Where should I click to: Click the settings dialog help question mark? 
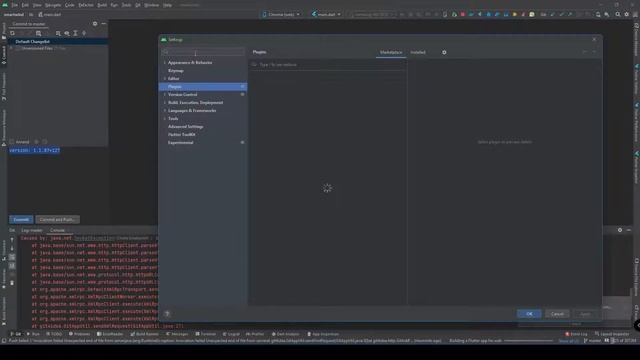[167, 313]
